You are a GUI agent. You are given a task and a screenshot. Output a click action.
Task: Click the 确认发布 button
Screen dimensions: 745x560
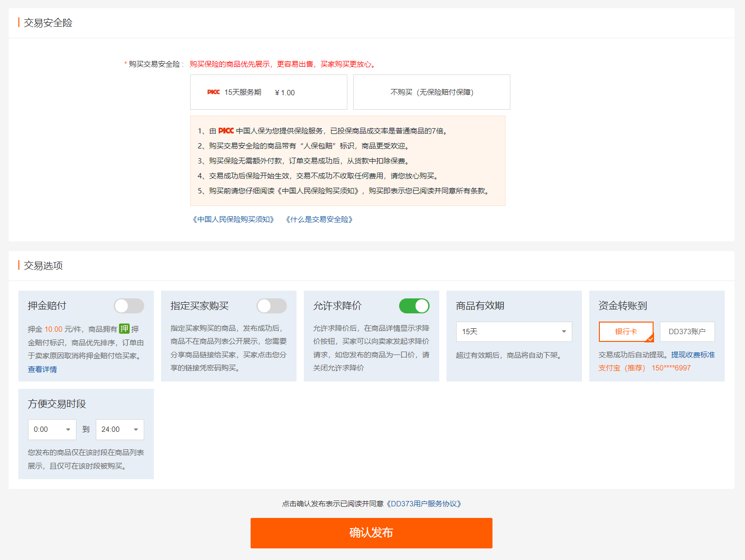coord(372,533)
